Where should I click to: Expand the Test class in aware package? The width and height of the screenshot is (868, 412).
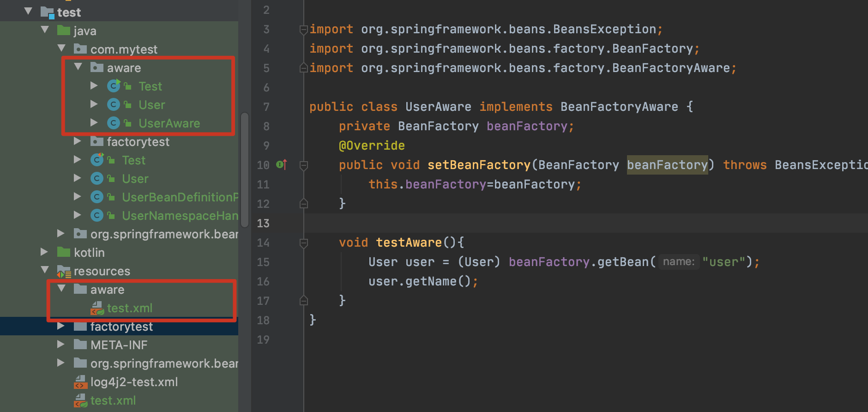[x=94, y=85]
